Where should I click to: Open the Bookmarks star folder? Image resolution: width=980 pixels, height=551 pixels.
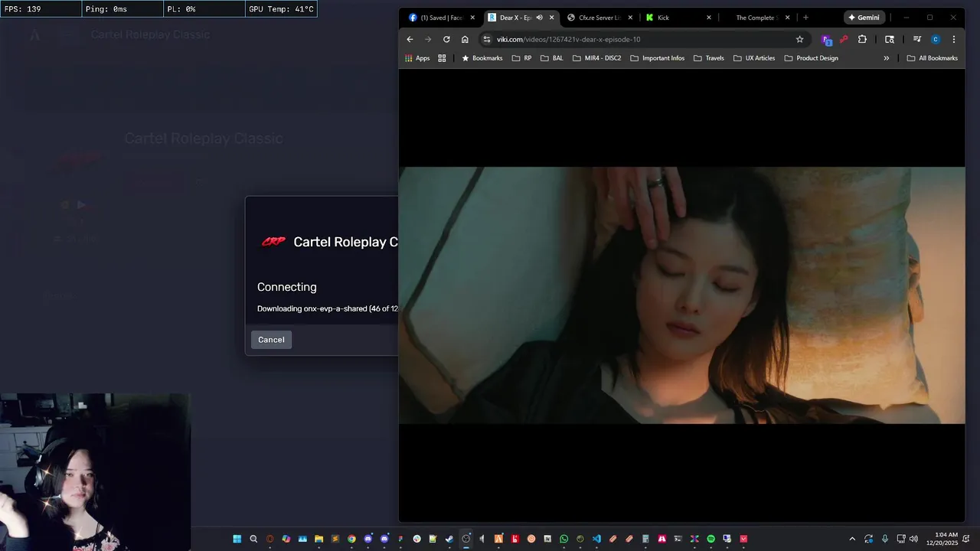pos(482,58)
